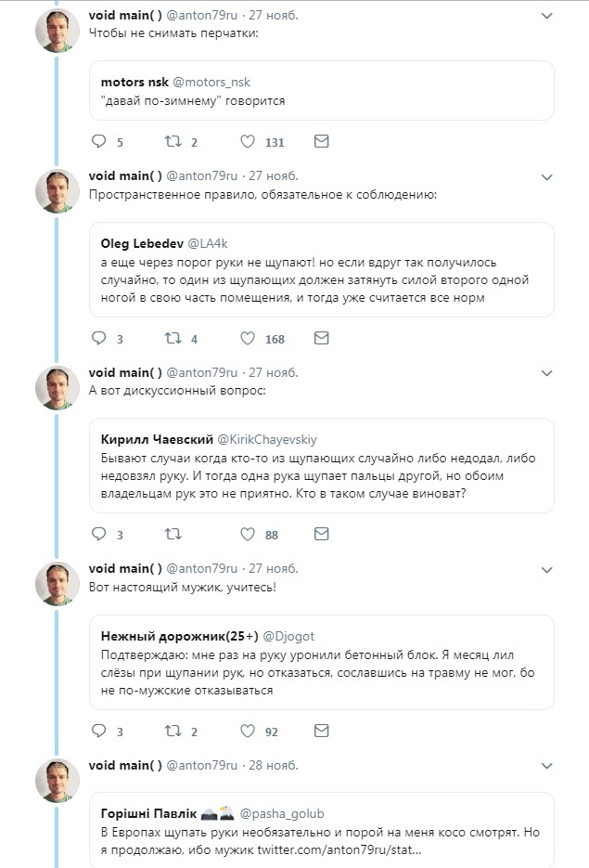Open the Oleg Lebedev profile name
The image size is (589, 868).
point(142,243)
